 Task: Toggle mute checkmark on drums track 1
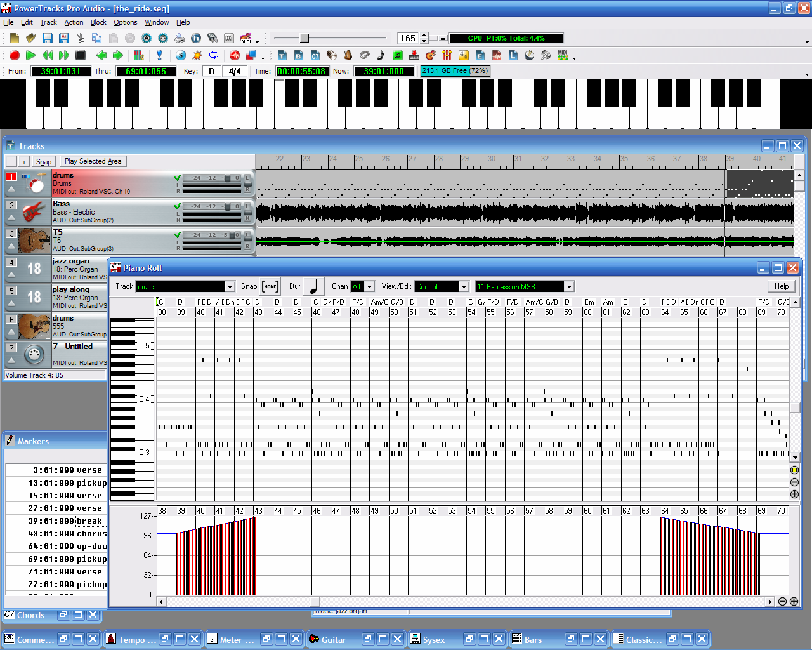178,178
